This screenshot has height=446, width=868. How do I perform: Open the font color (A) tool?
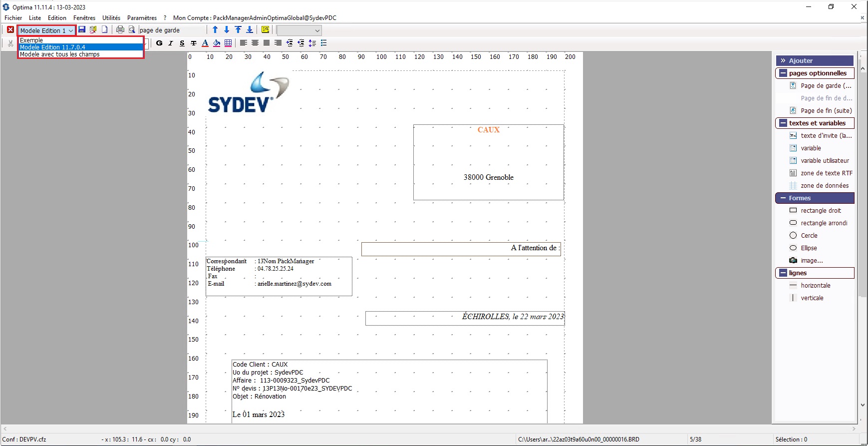(205, 43)
